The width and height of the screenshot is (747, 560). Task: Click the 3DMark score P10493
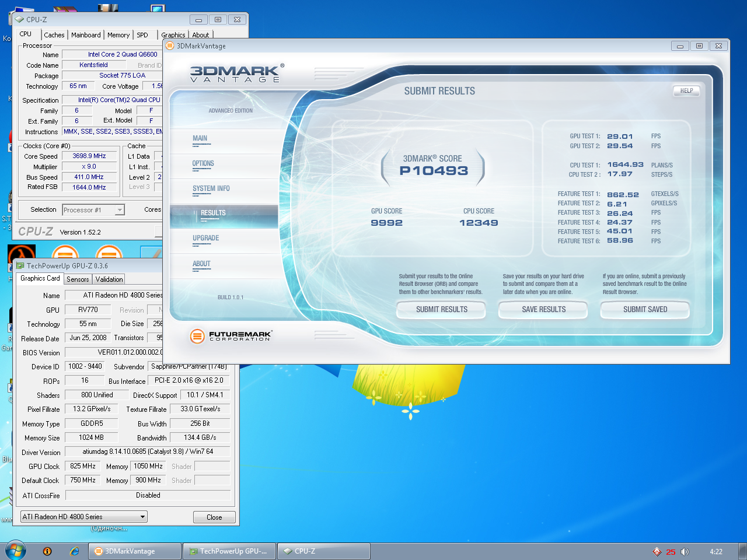point(434,171)
